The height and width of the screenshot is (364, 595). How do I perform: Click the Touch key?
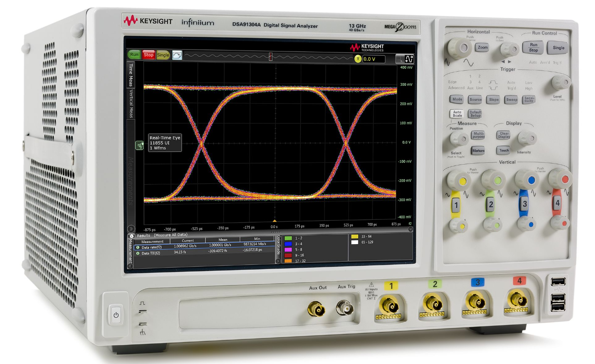click(504, 151)
